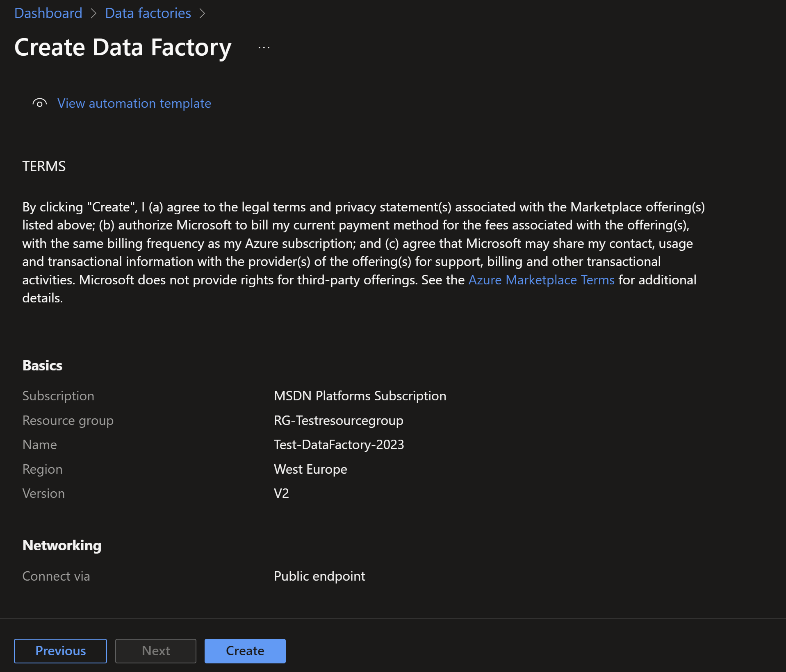The image size is (786, 672).
Task: Go to Data factories breadcrumb
Action: click(x=148, y=13)
